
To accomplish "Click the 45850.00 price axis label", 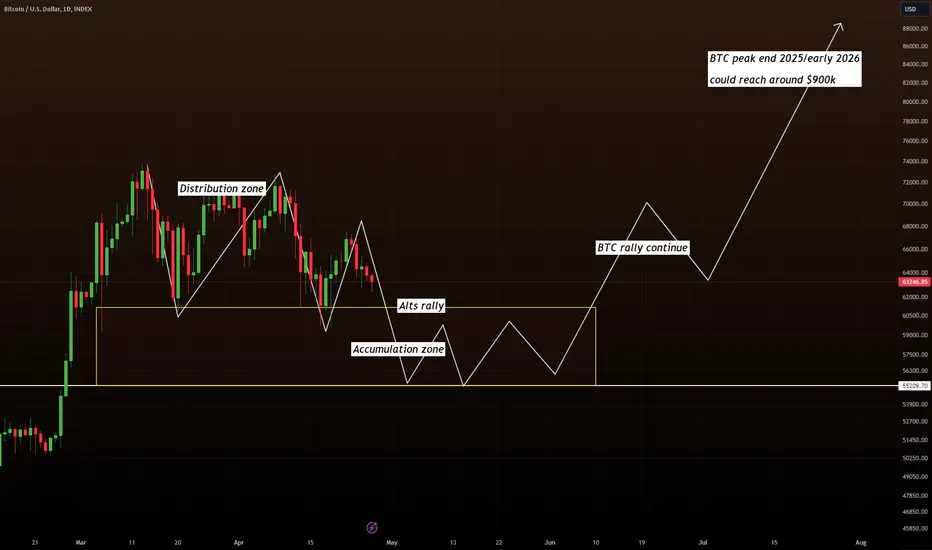I will (915, 528).
